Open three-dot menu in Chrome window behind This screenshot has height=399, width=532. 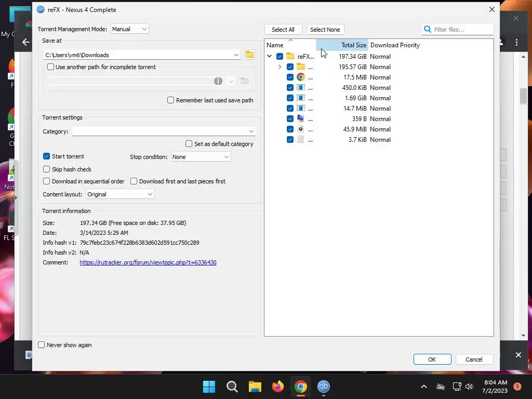516,42
